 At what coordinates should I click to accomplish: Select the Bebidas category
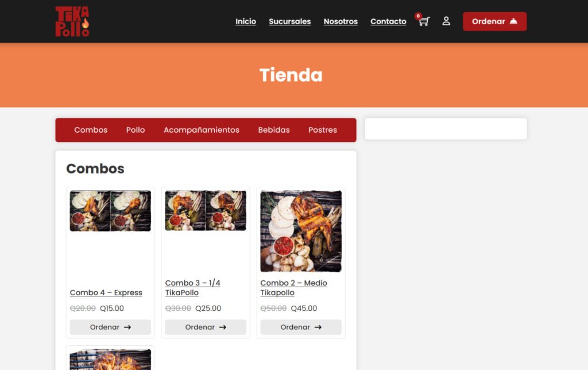pyautogui.click(x=274, y=130)
